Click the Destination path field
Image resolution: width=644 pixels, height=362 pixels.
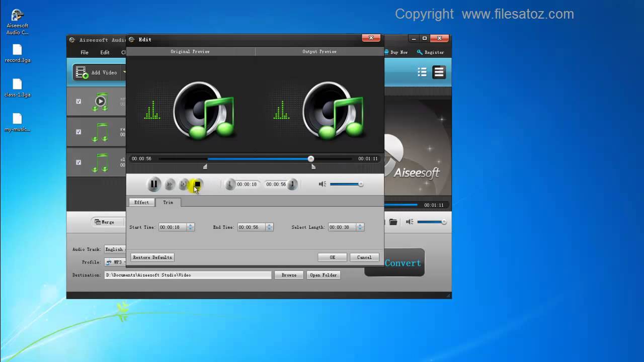coord(188,275)
